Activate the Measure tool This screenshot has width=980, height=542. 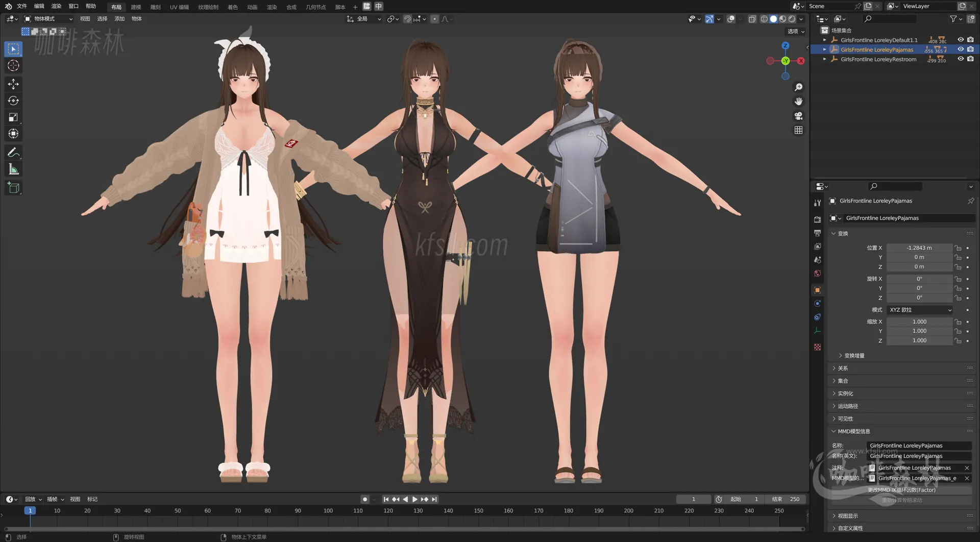pos(13,168)
